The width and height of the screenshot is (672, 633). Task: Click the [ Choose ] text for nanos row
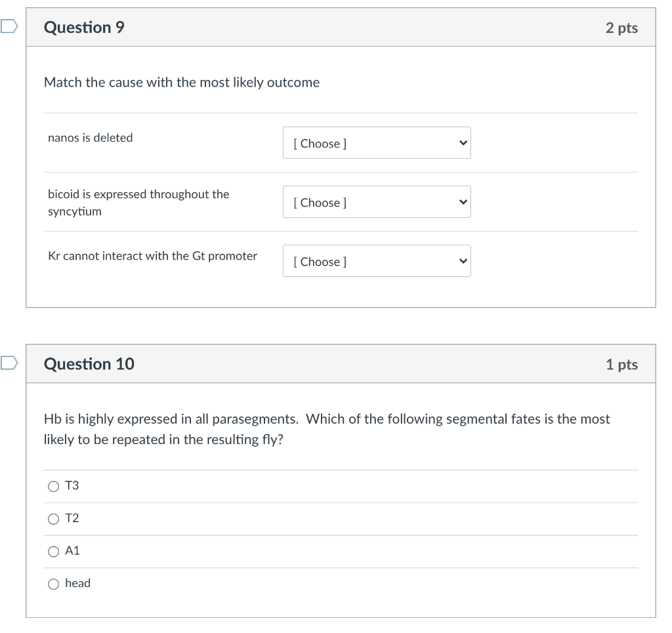pyautogui.click(x=320, y=144)
